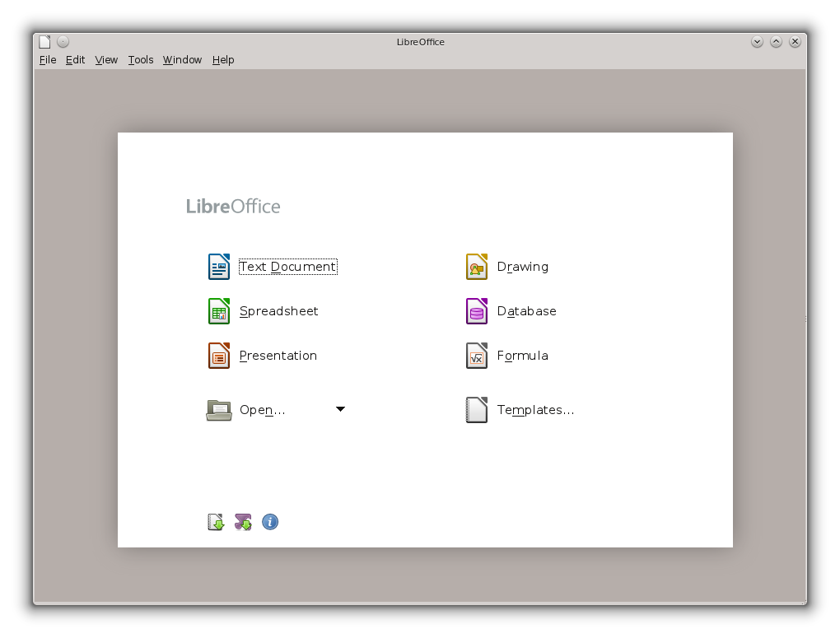Open the Help menu
Viewport: 840px width, 638px height.
tap(222, 59)
